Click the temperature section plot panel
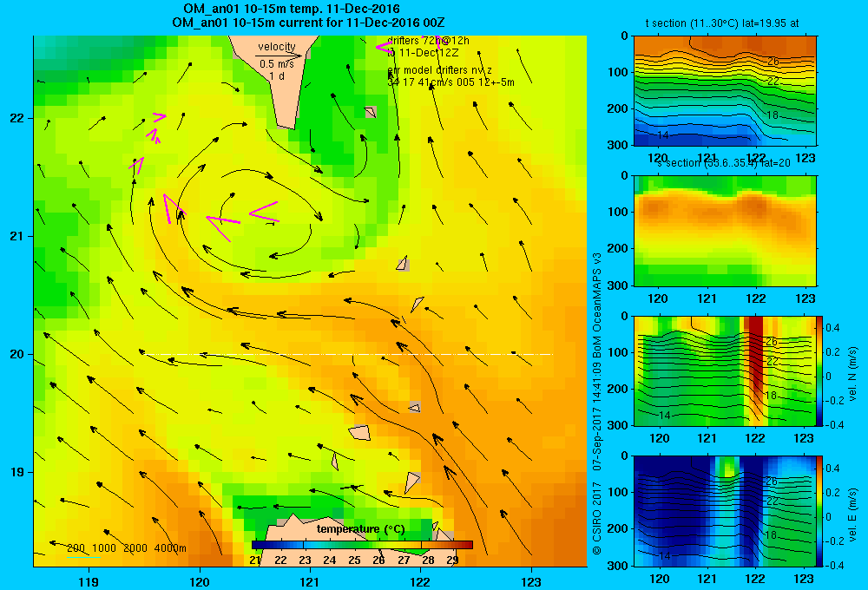The image size is (868, 590). [x=725, y=91]
